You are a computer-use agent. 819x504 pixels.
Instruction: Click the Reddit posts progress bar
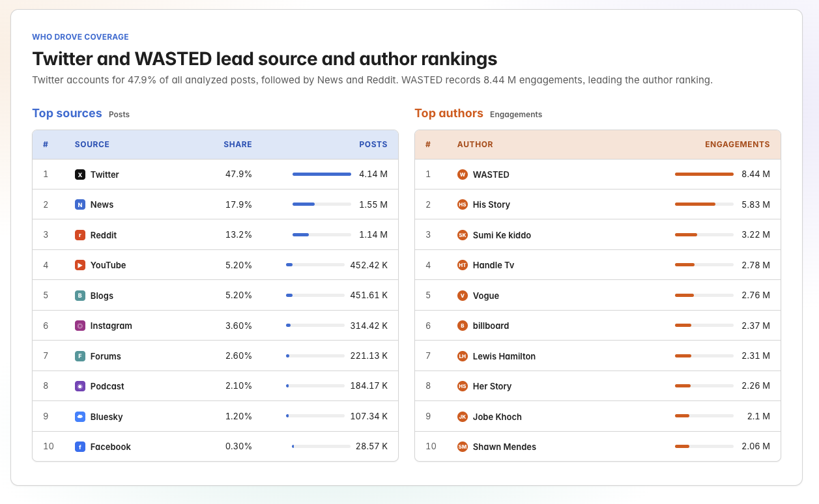322,235
